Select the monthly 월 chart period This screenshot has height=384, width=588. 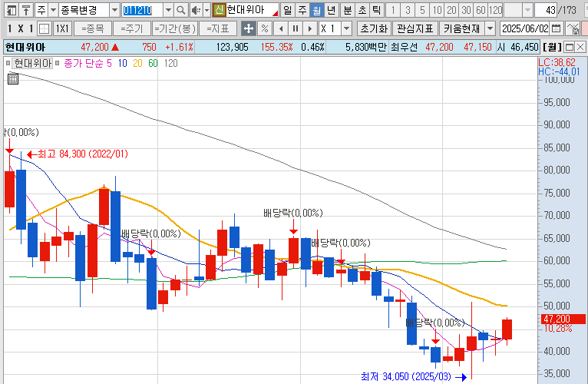coord(317,10)
